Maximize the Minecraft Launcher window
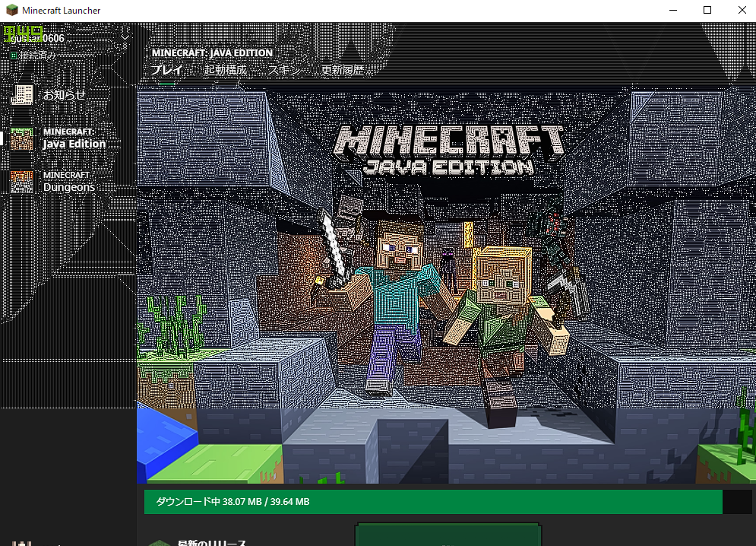 coord(707,10)
